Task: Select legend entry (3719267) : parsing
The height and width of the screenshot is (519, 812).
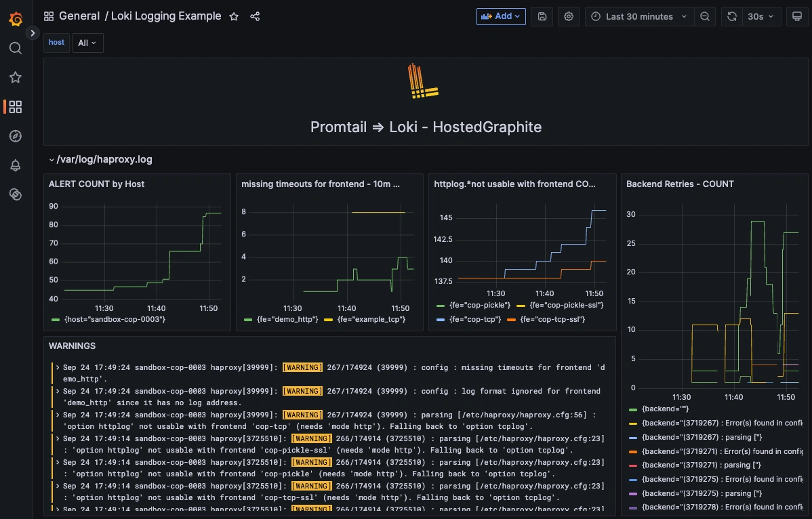Action: coord(702,437)
